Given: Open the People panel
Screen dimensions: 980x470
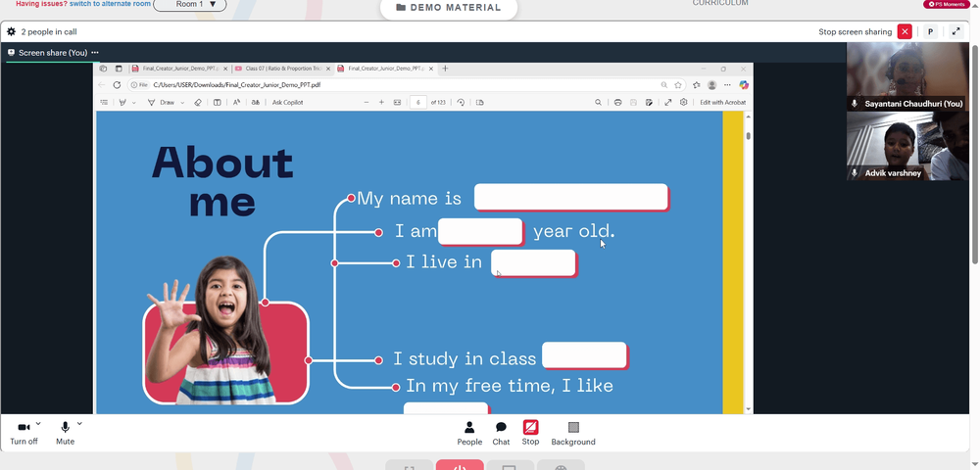Looking at the screenshot, I should 469,433.
